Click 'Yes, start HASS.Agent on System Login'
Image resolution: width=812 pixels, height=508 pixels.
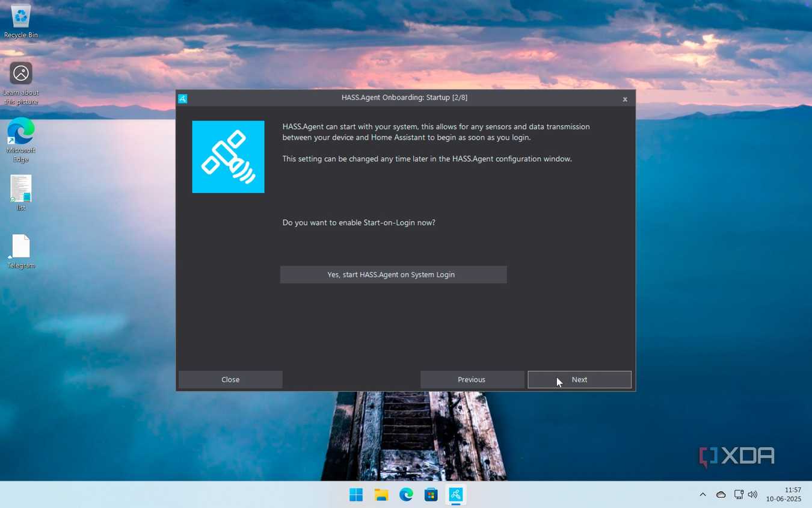pyautogui.click(x=393, y=274)
